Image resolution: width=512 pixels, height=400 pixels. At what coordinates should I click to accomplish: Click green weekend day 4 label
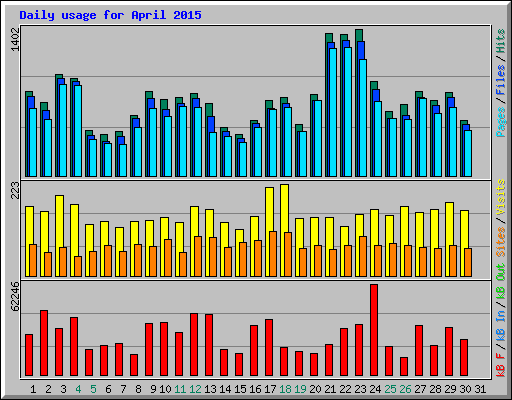pos(78,389)
